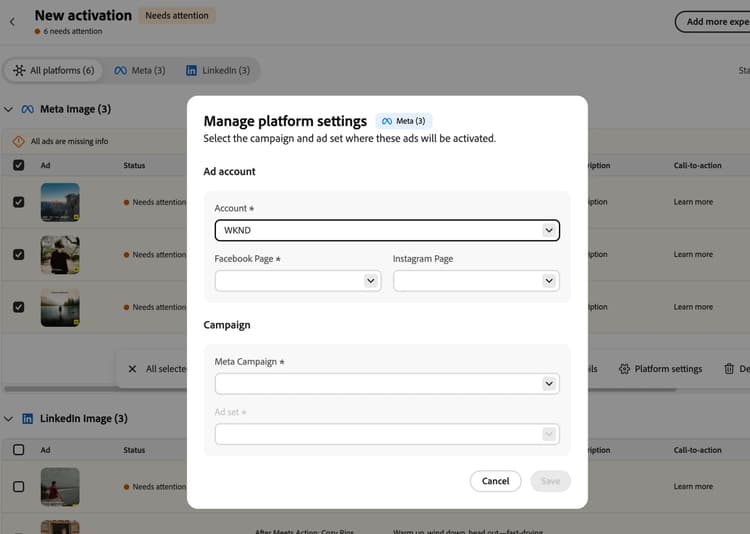The height and width of the screenshot is (534, 750).
Task: Switch to the All platforms (6) tab
Action: pos(54,70)
